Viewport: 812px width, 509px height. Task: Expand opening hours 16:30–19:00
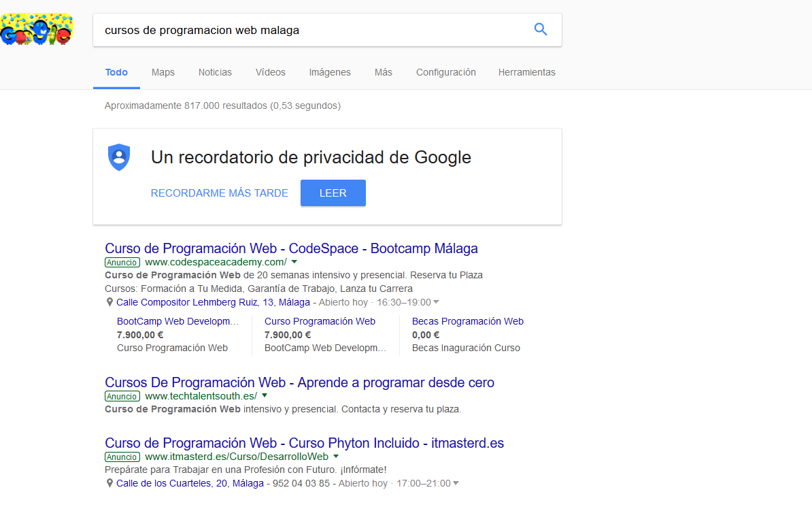coord(436,302)
